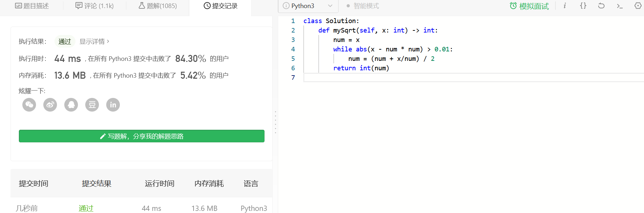Place cursor on empty line 7 of editor
Screen dimensions: 644x213
click(x=473, y=78)
